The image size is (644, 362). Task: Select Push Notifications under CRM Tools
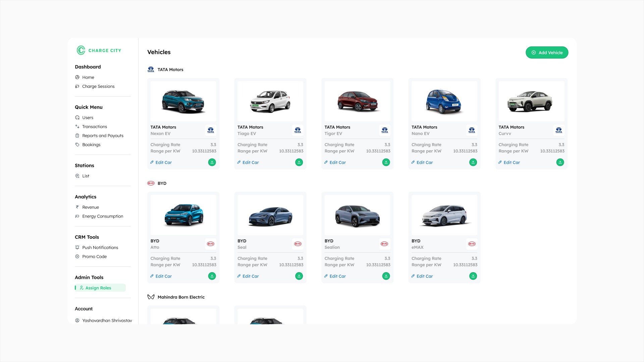pos(100,247)
